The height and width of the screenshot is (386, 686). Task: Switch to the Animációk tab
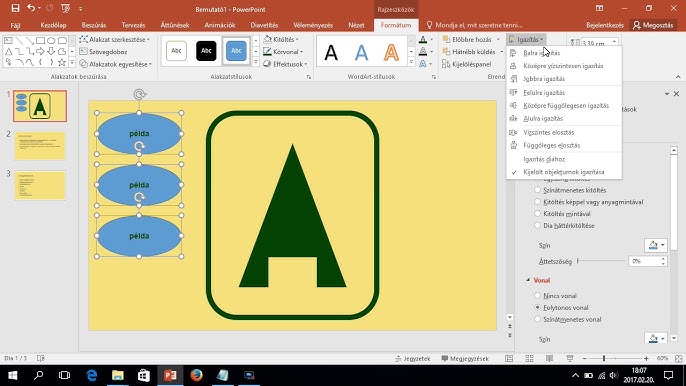[x=220, y=25]
